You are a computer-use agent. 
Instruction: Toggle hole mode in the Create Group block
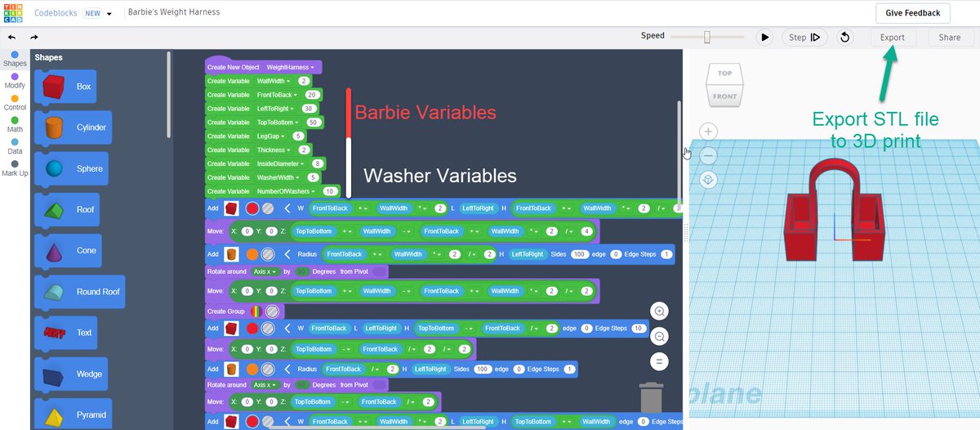coord(273,311)
